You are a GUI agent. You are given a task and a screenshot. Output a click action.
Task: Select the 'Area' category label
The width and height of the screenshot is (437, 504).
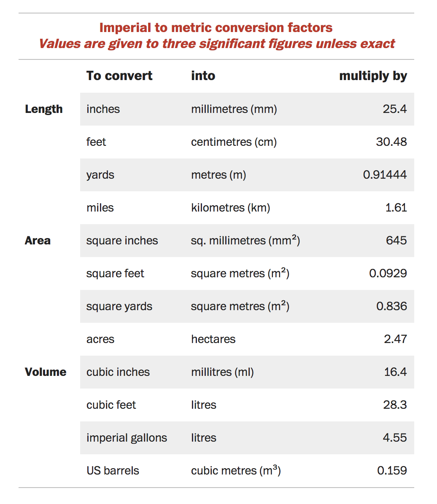coord(38,241)
